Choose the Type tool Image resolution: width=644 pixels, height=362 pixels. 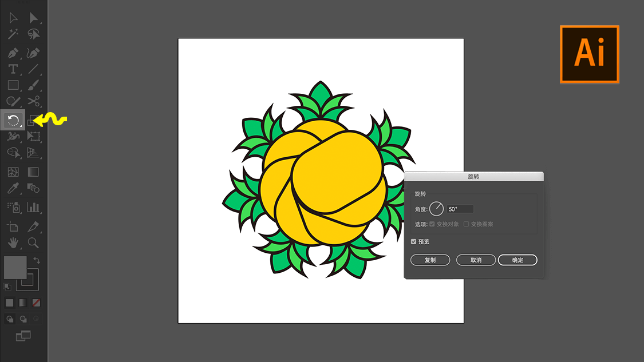pos(13,69)
